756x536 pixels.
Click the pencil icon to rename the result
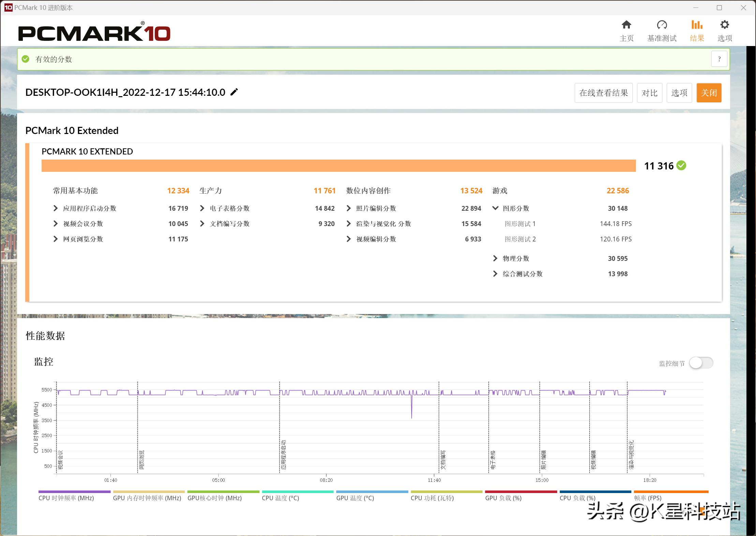(x=234, y=92)
